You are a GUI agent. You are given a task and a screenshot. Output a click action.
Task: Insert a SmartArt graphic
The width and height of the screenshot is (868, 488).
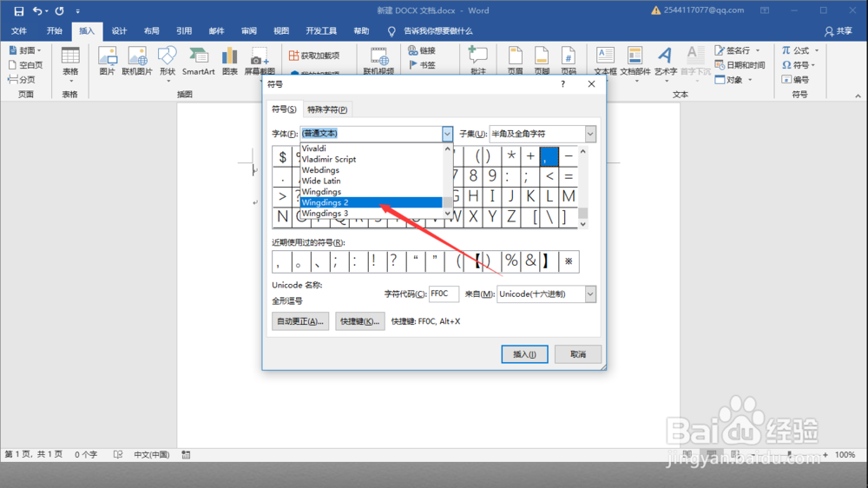tap(198, 61)
